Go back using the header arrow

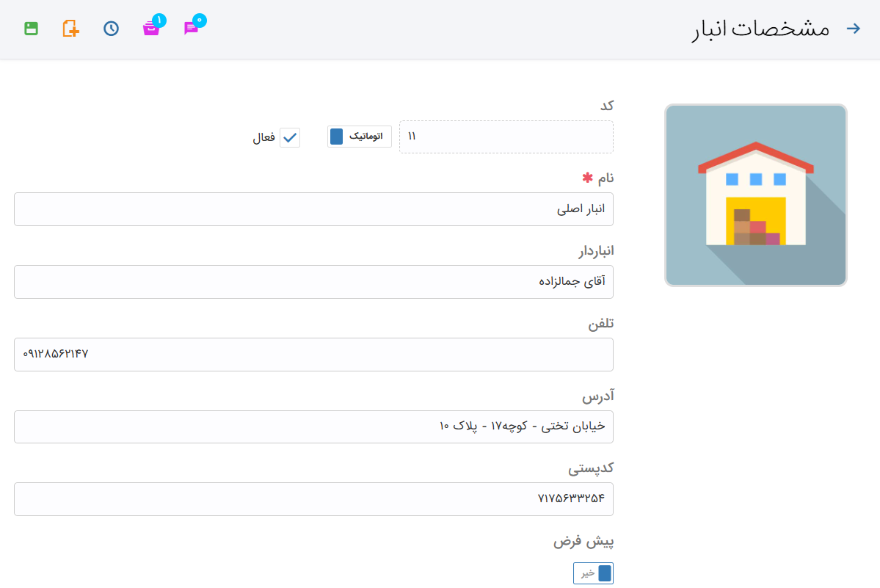click(853, 28)
